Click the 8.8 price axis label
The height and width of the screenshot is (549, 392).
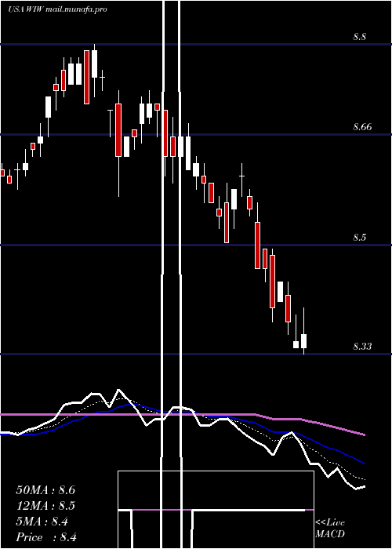(x=359, y=37)
